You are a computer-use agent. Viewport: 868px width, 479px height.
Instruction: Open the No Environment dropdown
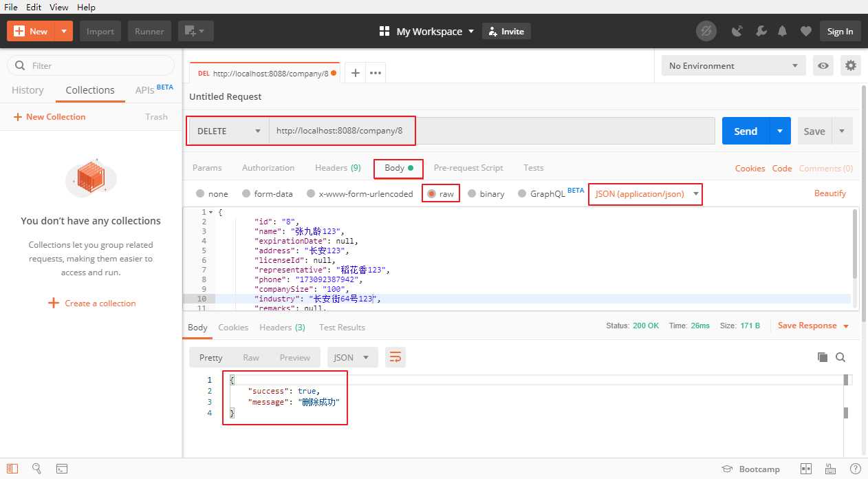734,66
